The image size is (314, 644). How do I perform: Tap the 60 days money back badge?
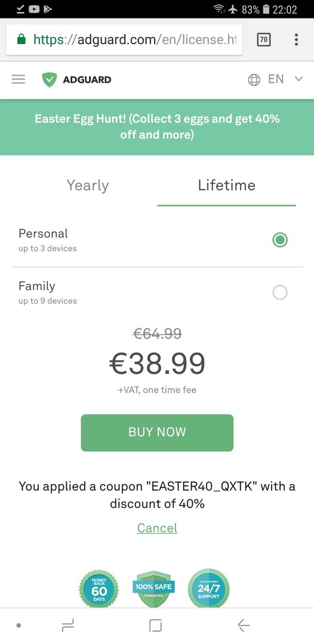tap(99, 590)
